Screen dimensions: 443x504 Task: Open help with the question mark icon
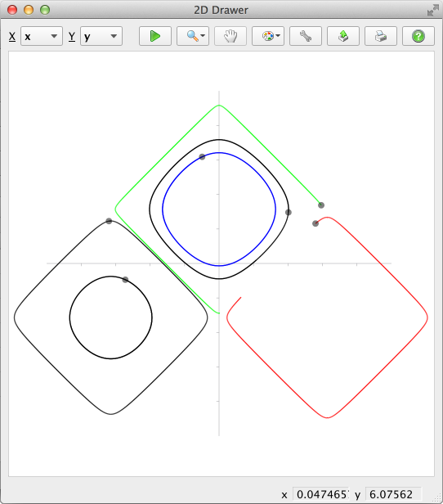[x=418, y=36]
